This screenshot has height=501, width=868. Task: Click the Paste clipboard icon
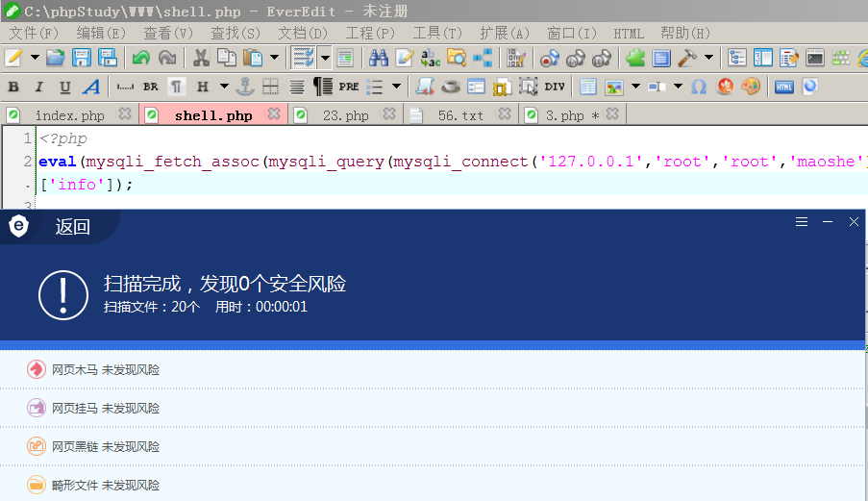(x=253, y=58)
